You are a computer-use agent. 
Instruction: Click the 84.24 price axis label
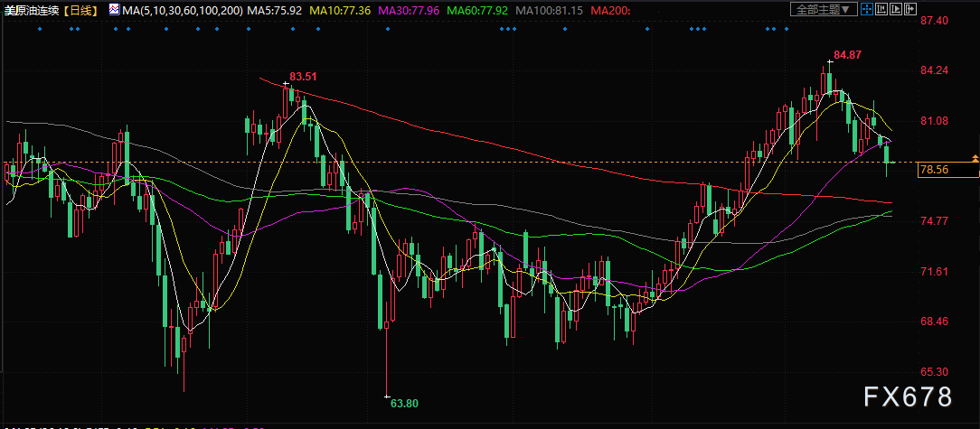(935, 70)
